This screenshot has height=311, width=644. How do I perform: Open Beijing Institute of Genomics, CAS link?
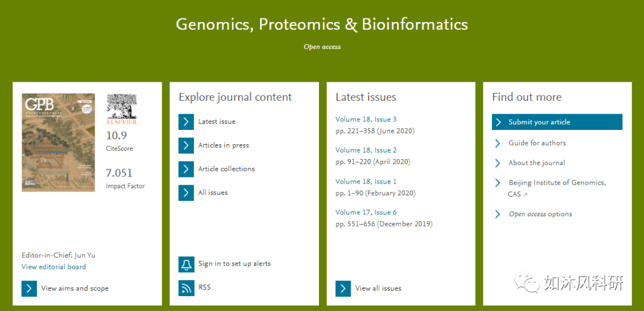[557, 188]
